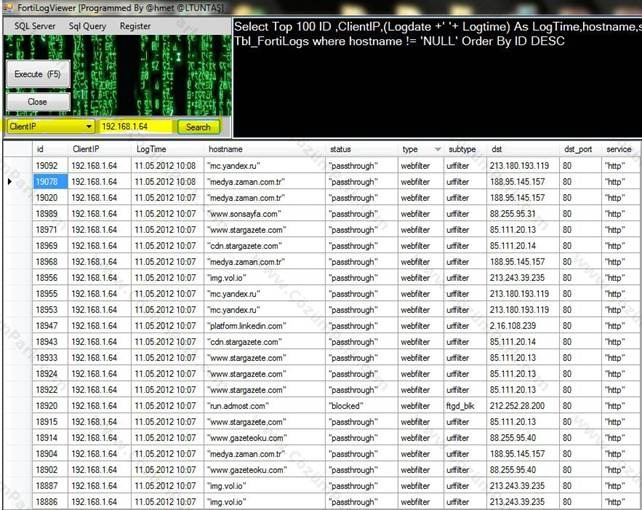Click the 192.168.1.64 search input field
This screenshot has height=510, width=642.
(x=136, y=126)
